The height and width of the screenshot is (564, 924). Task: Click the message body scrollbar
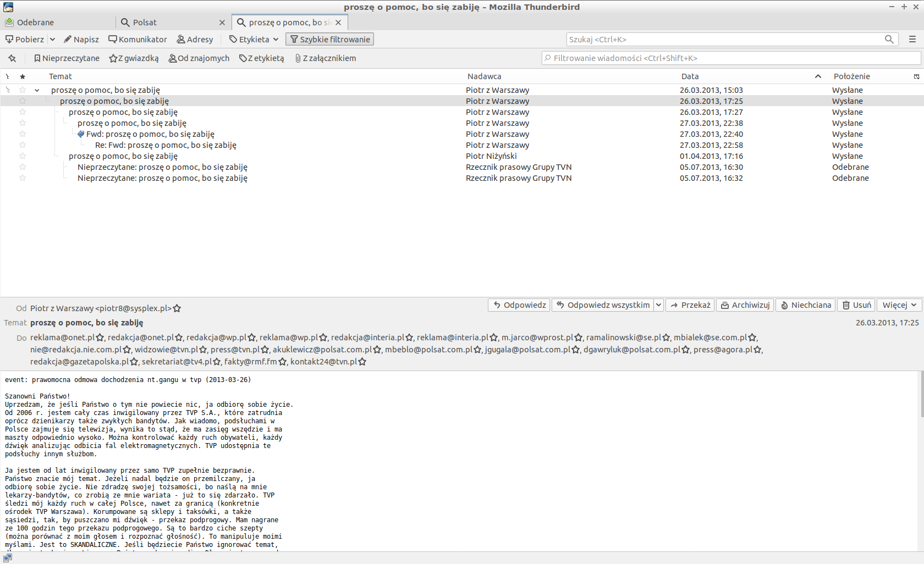coord(921,395)
